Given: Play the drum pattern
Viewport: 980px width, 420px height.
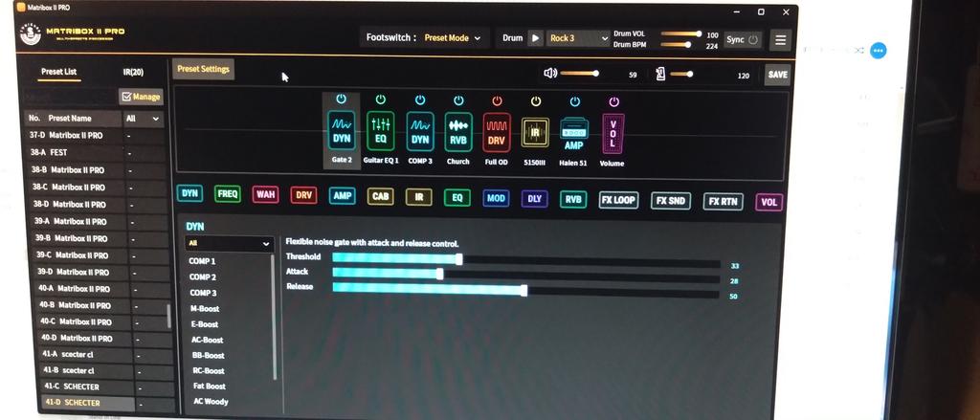Looking at the screenshot, I should pyautogui.click(x=535, y=38).
